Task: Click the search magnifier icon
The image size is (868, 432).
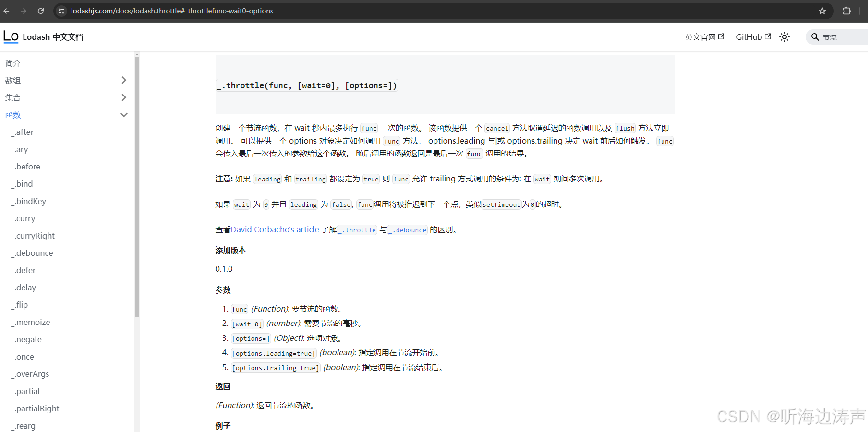Action: pos(815,37)
